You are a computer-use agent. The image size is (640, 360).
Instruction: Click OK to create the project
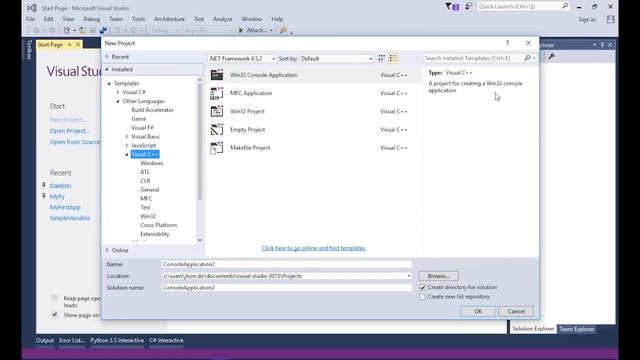click(478, 311)
